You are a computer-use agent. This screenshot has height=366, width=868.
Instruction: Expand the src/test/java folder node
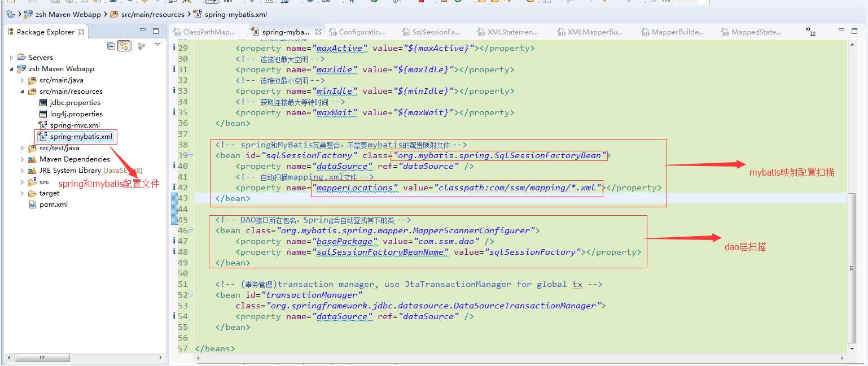click(x=23, y=148)
